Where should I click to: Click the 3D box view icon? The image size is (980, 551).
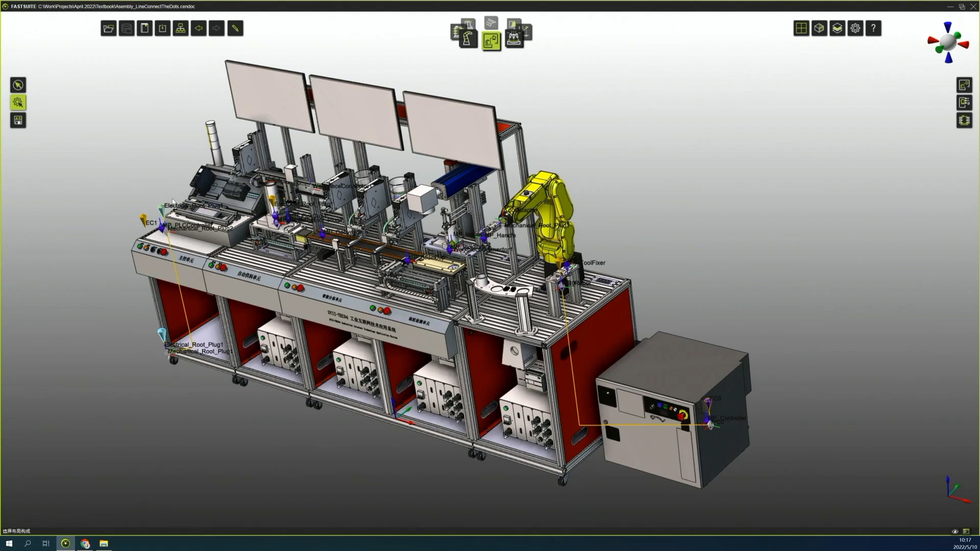pyautogui.click(x=819, y=29)
